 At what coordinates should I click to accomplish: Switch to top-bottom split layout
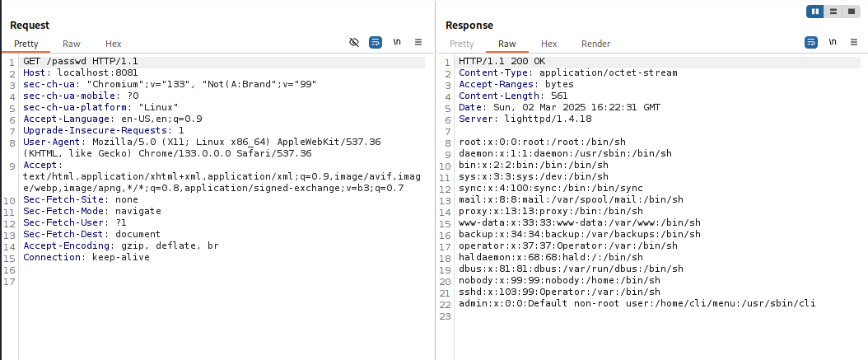[x=833, y=12]
